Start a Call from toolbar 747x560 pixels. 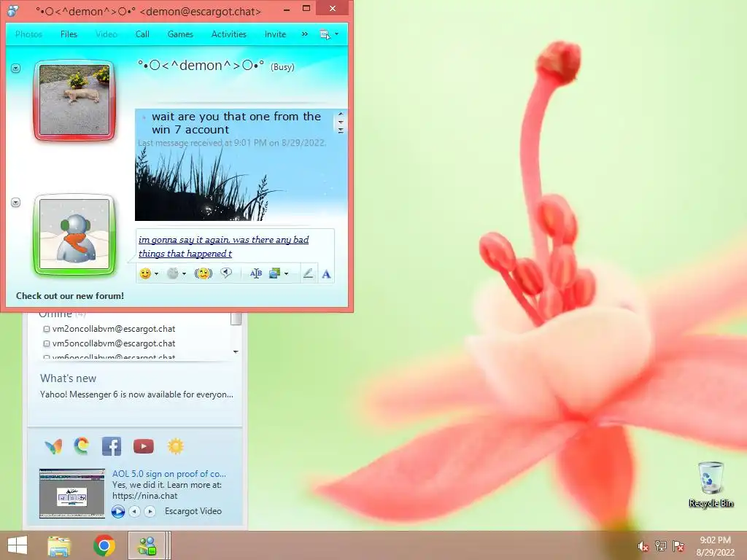[x=142, y=34]
